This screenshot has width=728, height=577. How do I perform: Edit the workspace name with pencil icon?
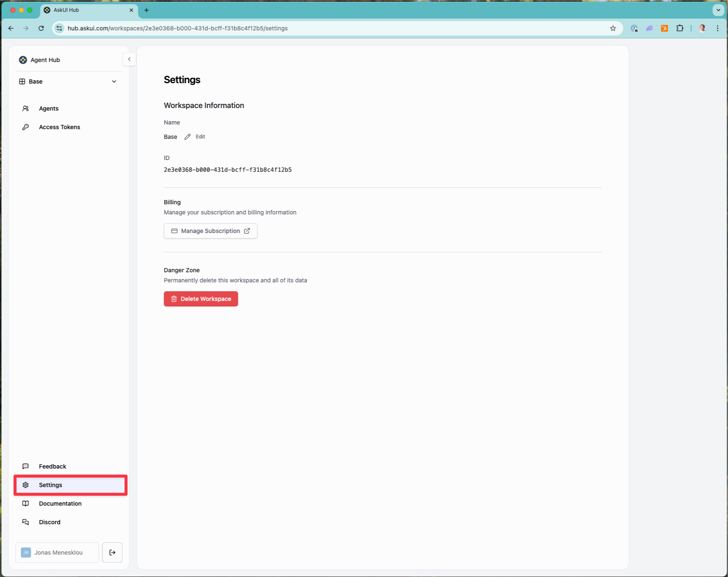(187, 137)
